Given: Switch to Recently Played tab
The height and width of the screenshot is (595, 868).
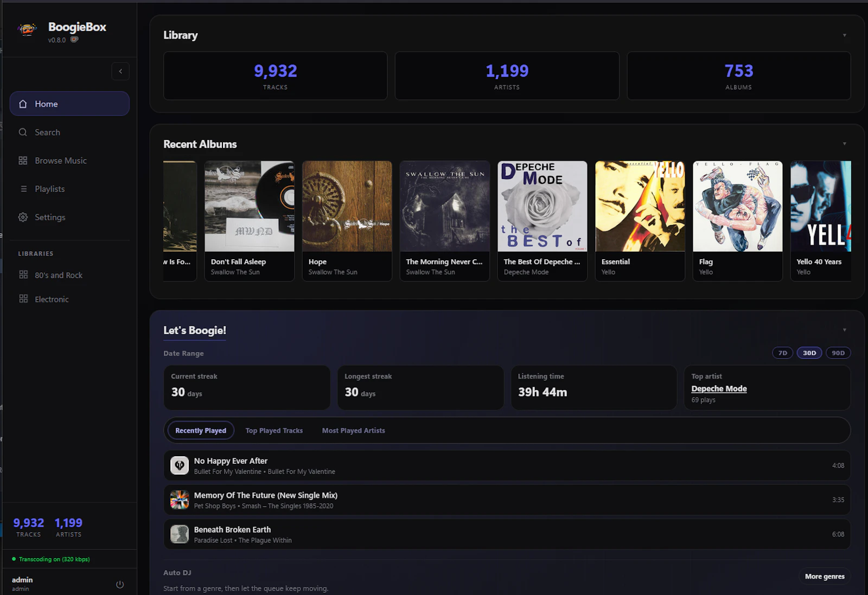Looking at the screenshot, I should [x=201, y=431].
